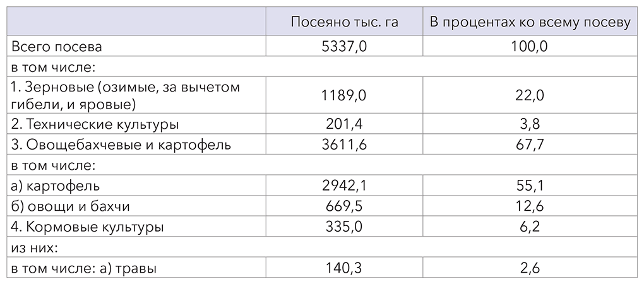Select the "1. Зерновые" row label

125,95
